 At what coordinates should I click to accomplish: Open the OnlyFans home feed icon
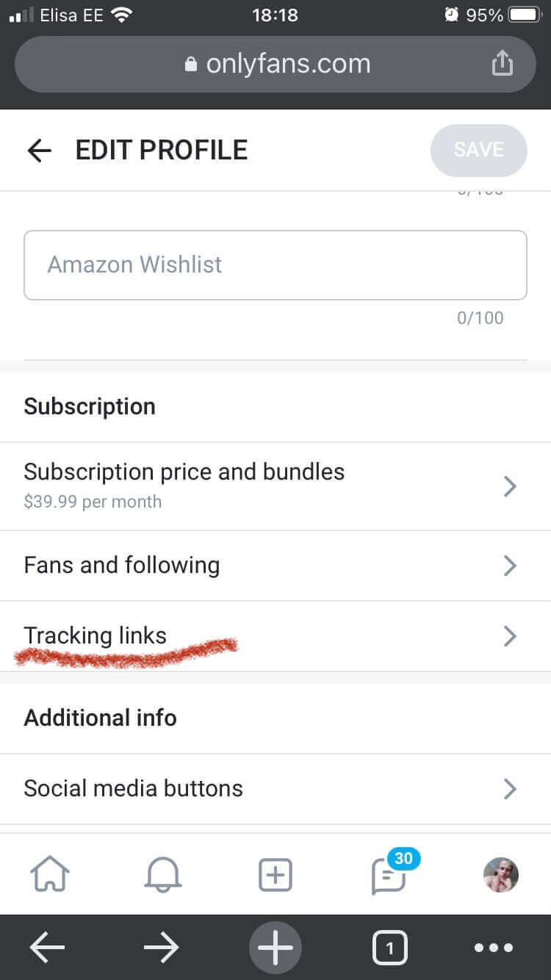tap(50, 875)
